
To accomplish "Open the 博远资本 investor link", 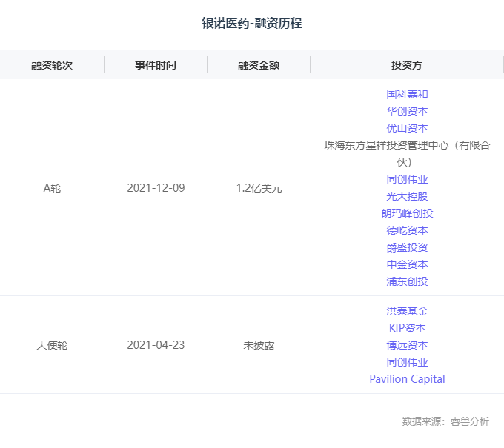I will coord(407,345).
